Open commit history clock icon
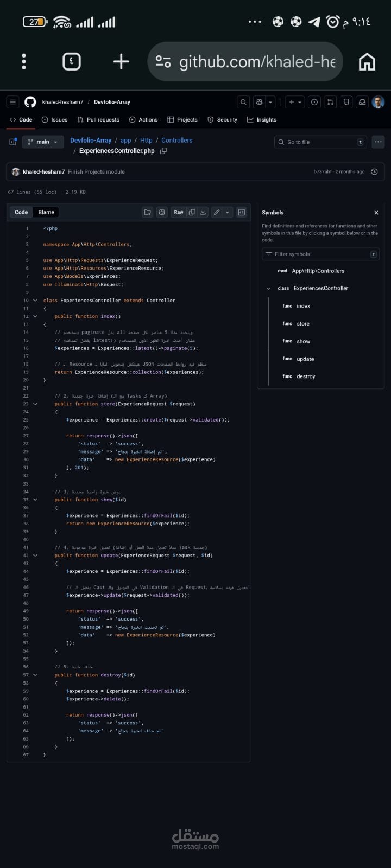The image size is (391, 868). [x=374, y=172]
